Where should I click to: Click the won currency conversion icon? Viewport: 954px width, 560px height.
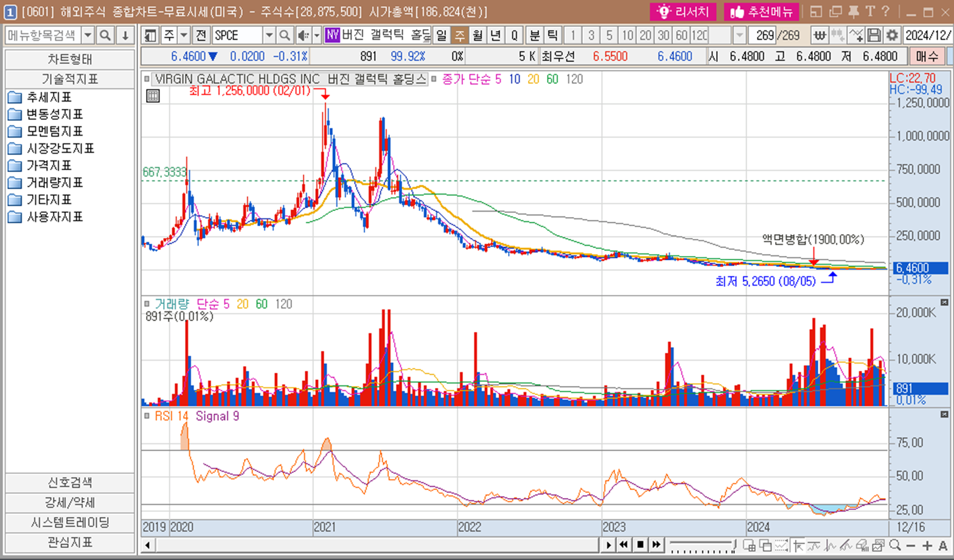(x=820, y=35)
